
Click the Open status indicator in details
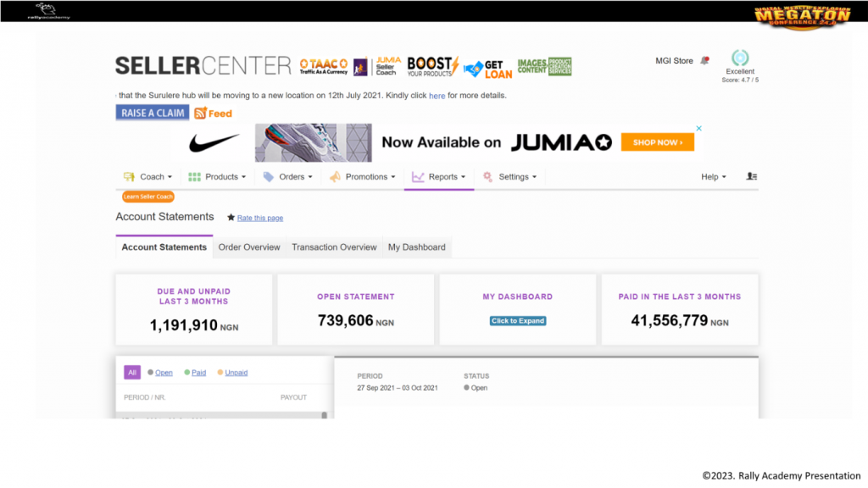point(476,388)
